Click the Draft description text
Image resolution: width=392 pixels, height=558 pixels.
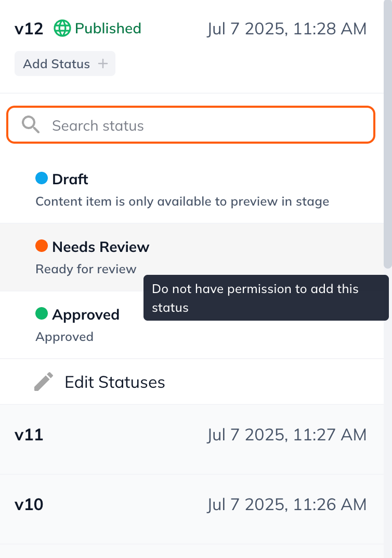182,201
